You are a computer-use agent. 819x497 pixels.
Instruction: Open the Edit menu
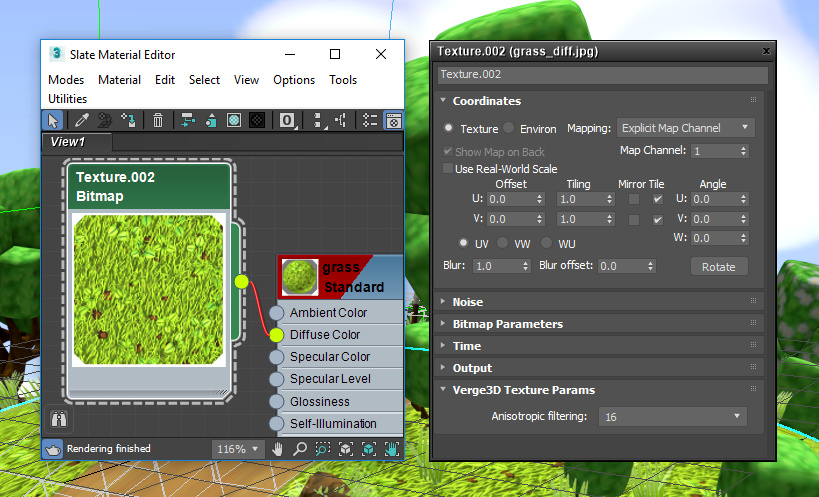(165, 80)
